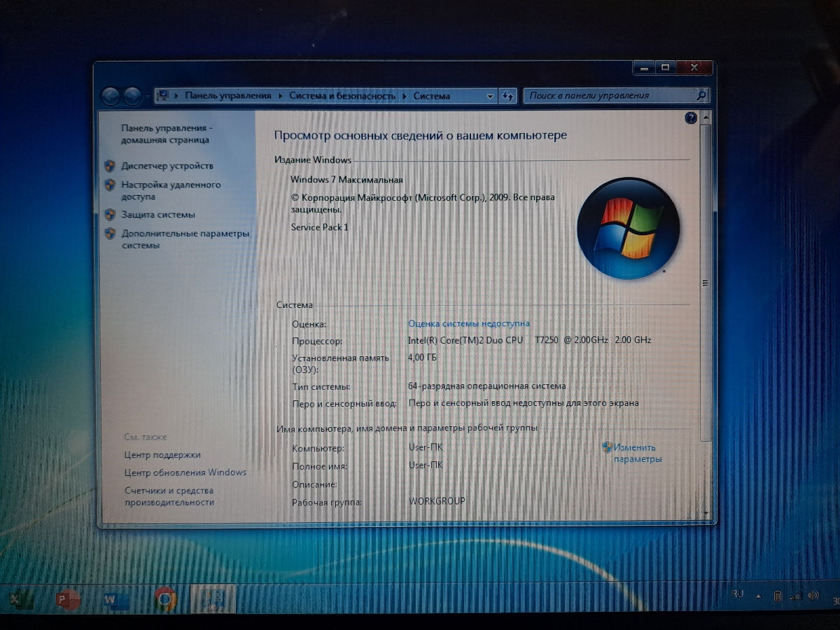Click the network signal tray icon

[x=795, y=596]
